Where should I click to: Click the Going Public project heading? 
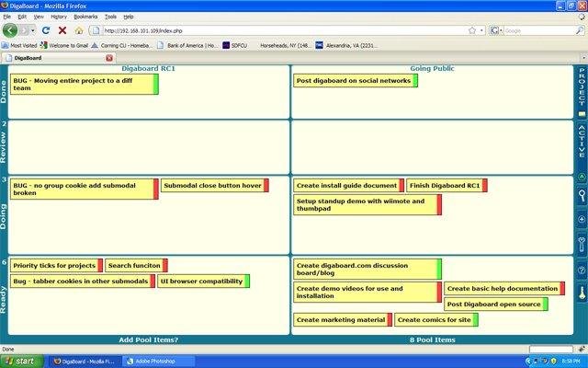click(432, 68)
